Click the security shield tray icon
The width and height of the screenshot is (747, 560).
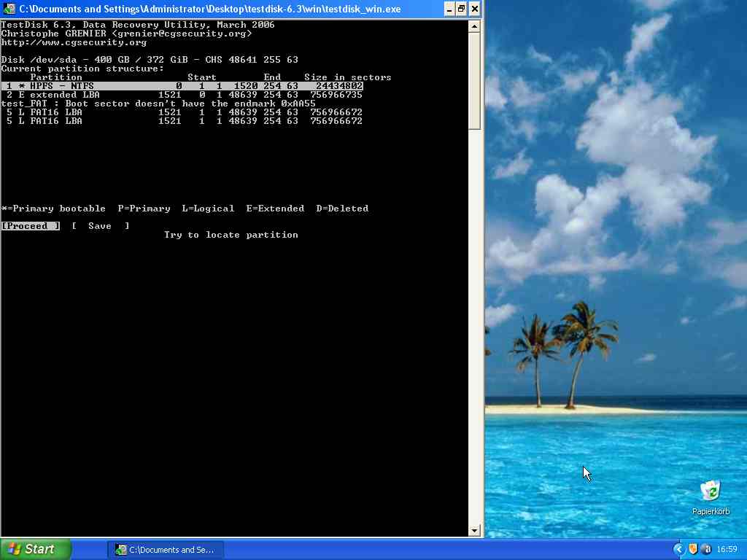click(693, 550)
